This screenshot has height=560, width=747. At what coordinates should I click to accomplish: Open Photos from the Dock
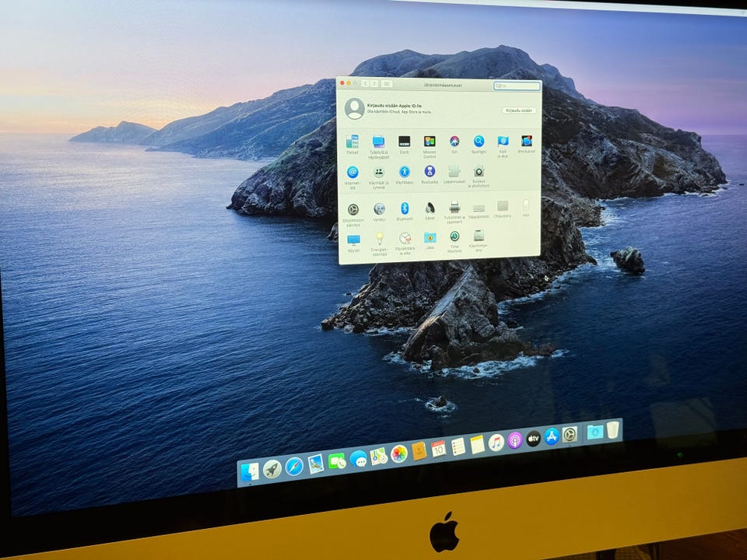pos(399,453)
